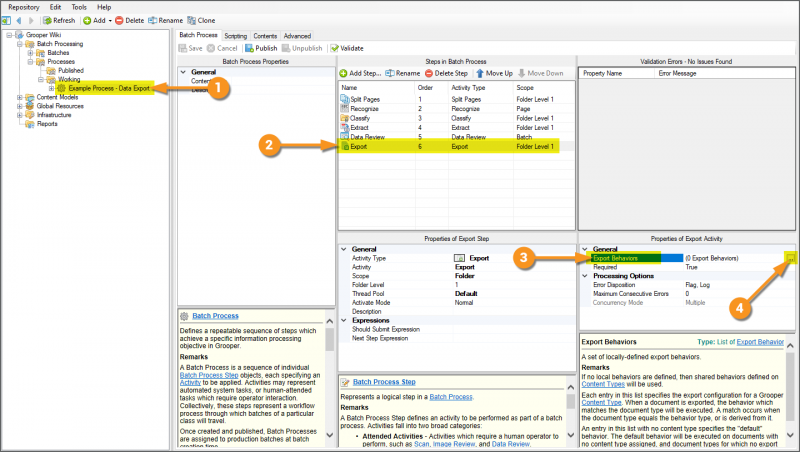
Task: Click the forward navigation arrow icon
Action: point(31,20)
